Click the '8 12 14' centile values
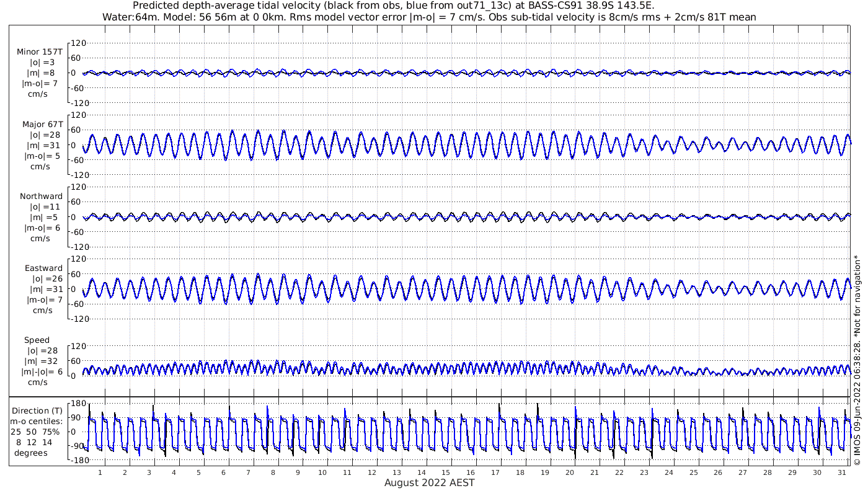The width and height of the screenshot is (868, 496). point(35,443)
